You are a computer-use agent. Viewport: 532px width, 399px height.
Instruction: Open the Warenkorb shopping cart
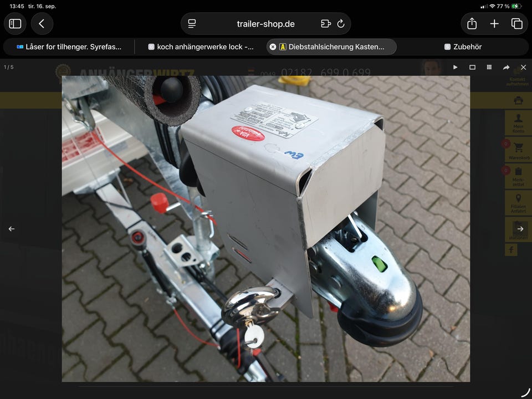pos(518,150)
